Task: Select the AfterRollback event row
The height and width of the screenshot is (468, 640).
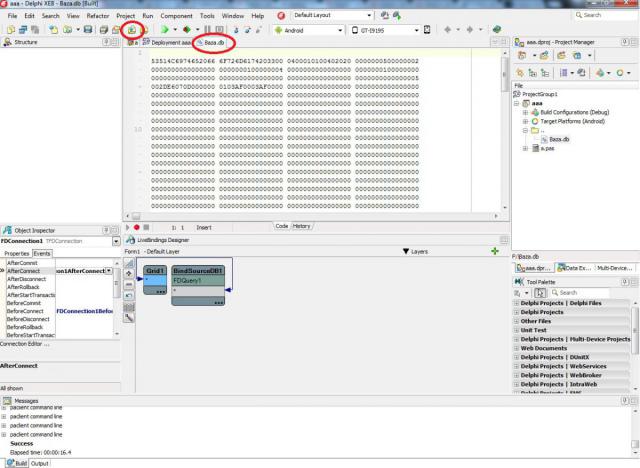Action: (59, 287)
